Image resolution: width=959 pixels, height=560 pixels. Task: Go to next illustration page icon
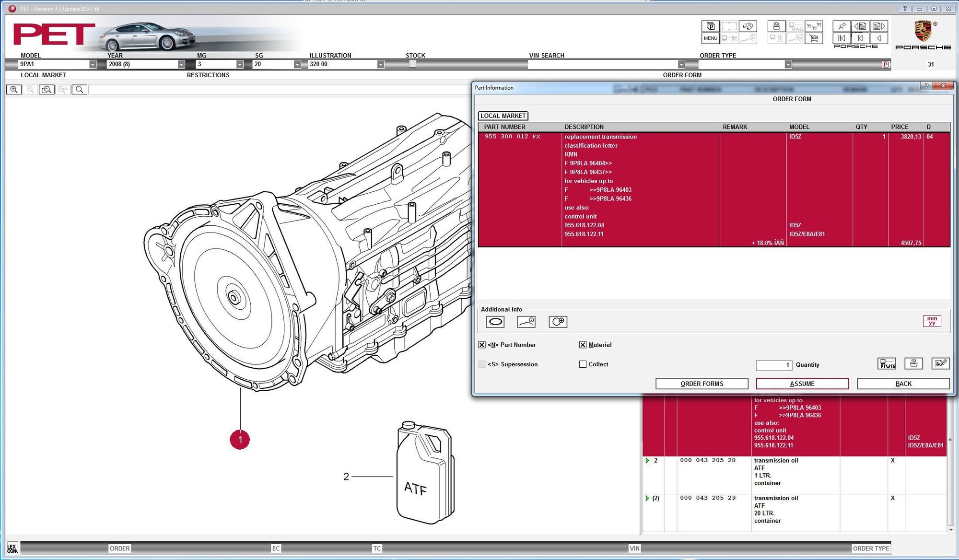(x=879, y=26)
